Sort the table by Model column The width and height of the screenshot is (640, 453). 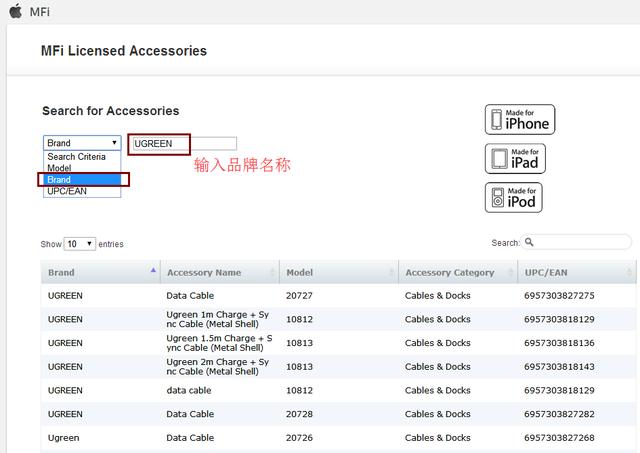tap(300, 272)
